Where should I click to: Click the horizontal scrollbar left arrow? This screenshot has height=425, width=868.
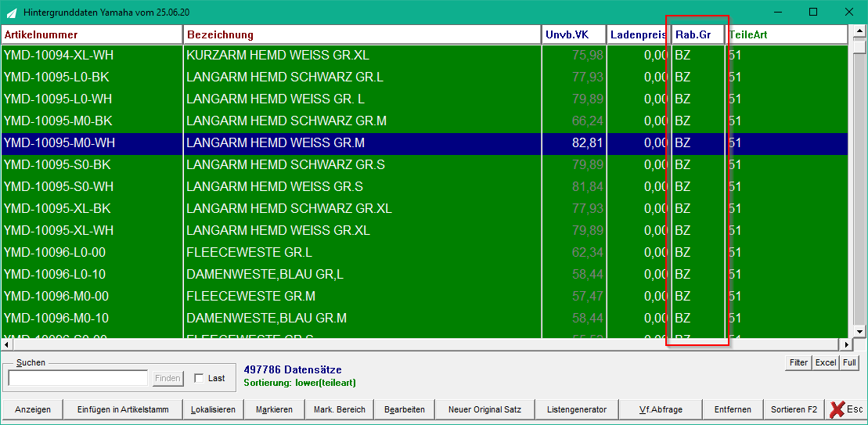[6, 344]
